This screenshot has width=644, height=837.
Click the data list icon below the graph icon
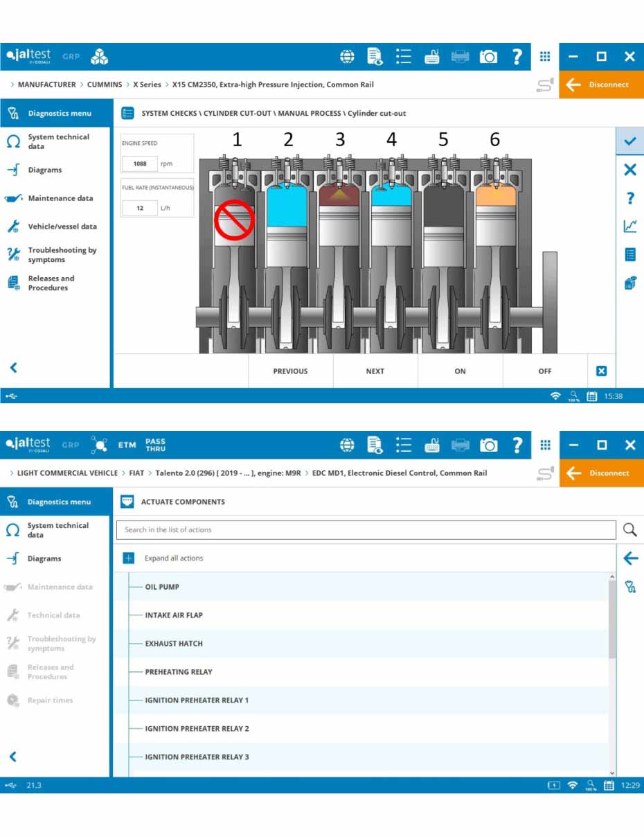630,254
